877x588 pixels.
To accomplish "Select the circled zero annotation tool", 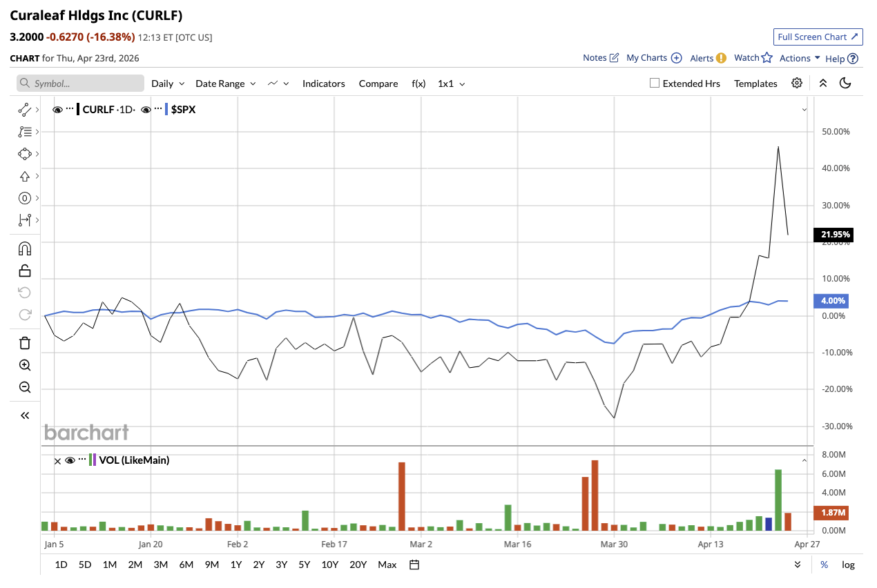I will click(x=25, y=198).
